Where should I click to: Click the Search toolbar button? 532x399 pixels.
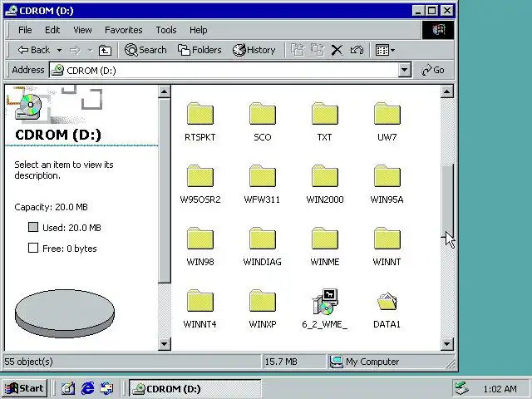pyautogui.click(x=145, y=50)
